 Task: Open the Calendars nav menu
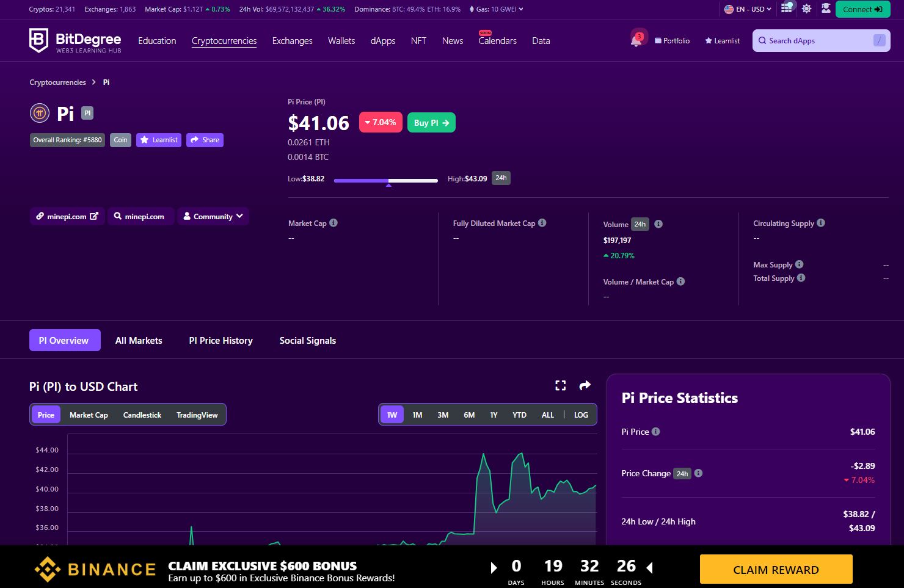point(497,41)
